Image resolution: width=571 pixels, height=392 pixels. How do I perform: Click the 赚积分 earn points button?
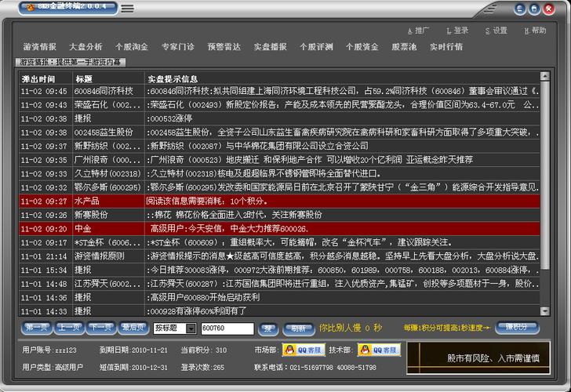516,328
